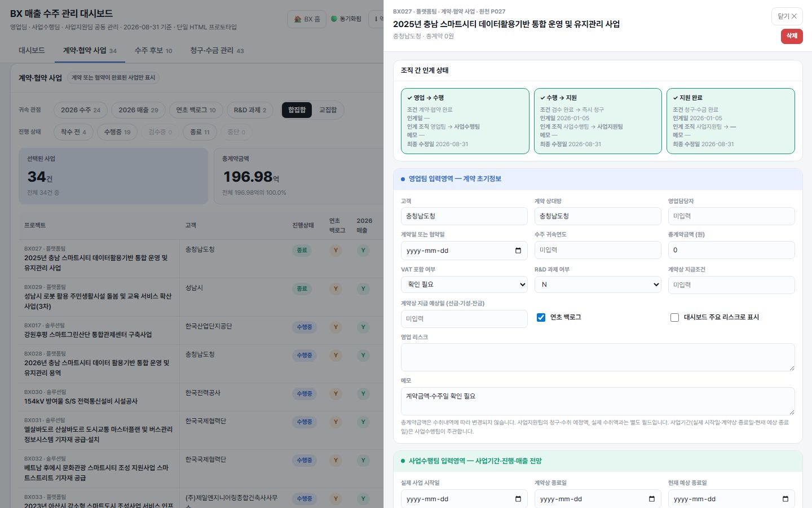Click the 동기화됨 sync status indicator
The width and height of the screenshot is (812, 508).
[346, 19]
